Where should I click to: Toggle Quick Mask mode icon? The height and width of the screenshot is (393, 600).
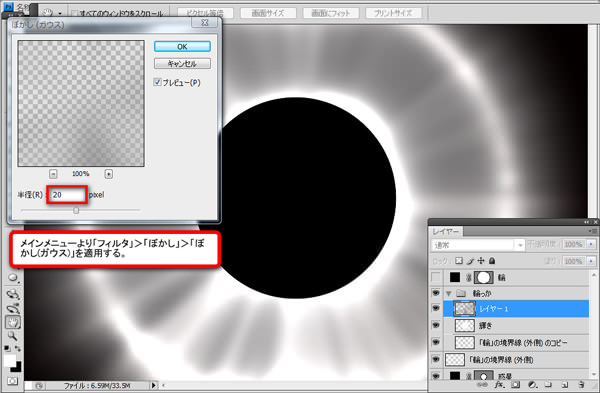tap(13, 381)
